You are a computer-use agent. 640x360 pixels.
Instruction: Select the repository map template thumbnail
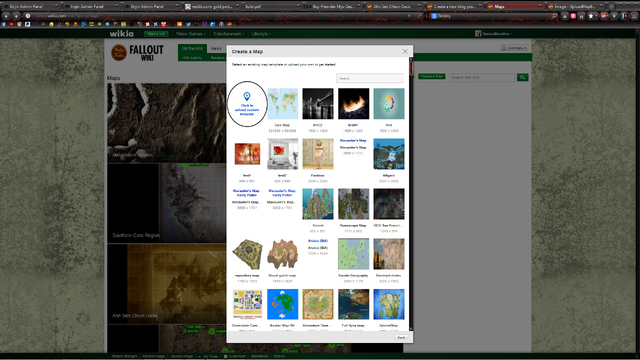click(x=247, y=254)
